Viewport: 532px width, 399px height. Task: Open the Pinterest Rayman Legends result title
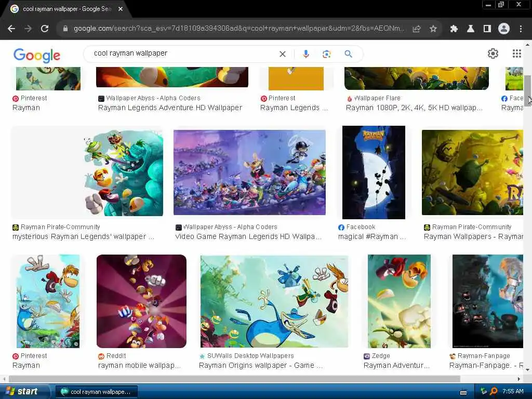pos(294,108)
